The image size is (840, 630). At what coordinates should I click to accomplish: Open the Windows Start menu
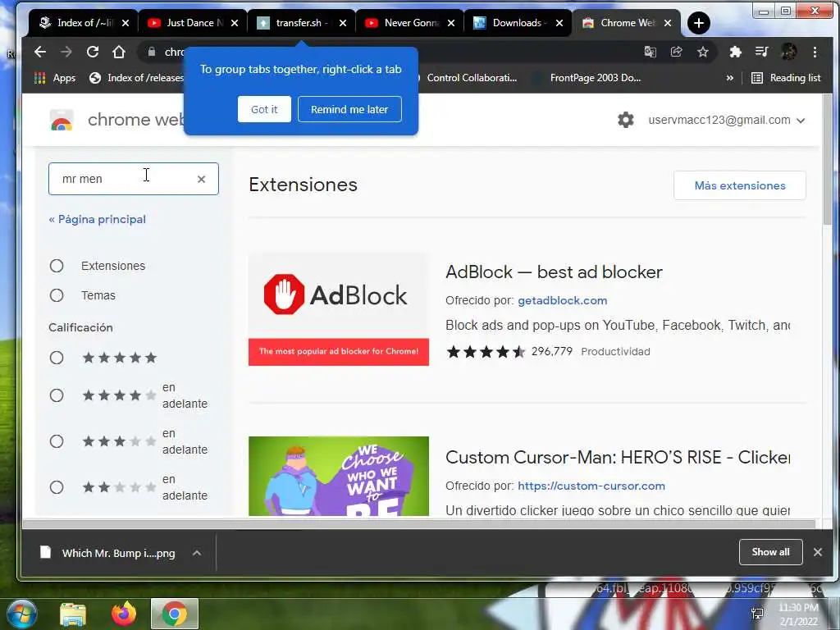click(21, 614)
